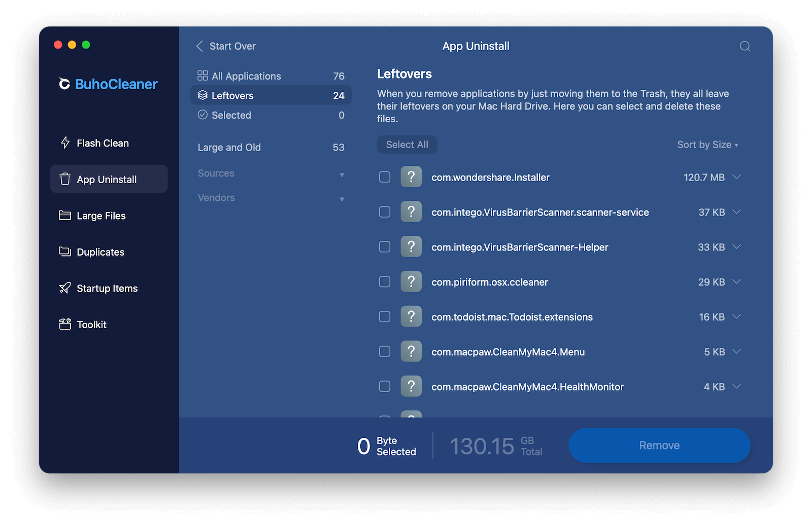Click the Leftovers heading

[404, 74]
